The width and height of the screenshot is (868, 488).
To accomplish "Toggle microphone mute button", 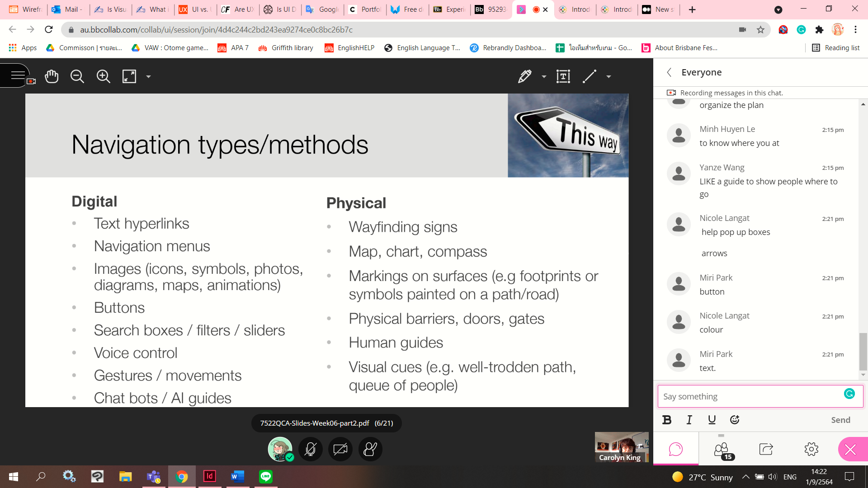I will click(x=310, y=449).
